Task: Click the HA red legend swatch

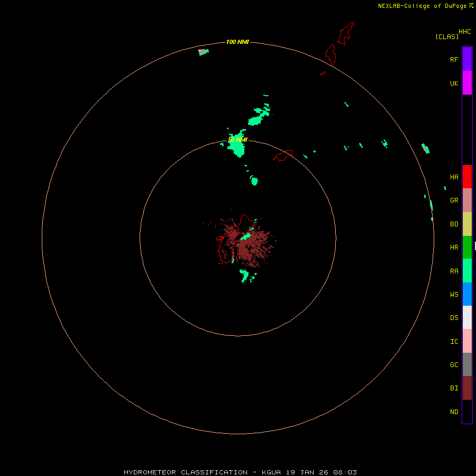Action: 467,177
